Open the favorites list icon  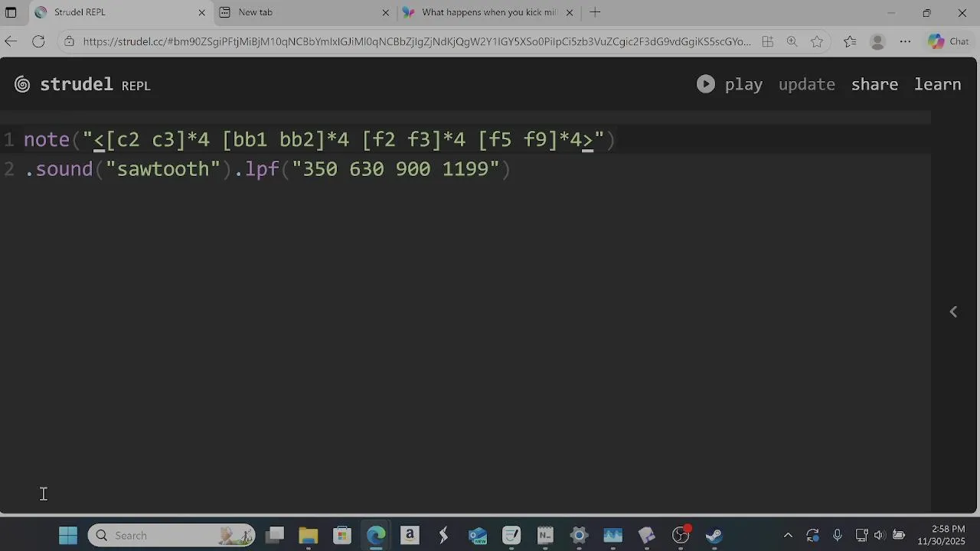tap(850, 42)
